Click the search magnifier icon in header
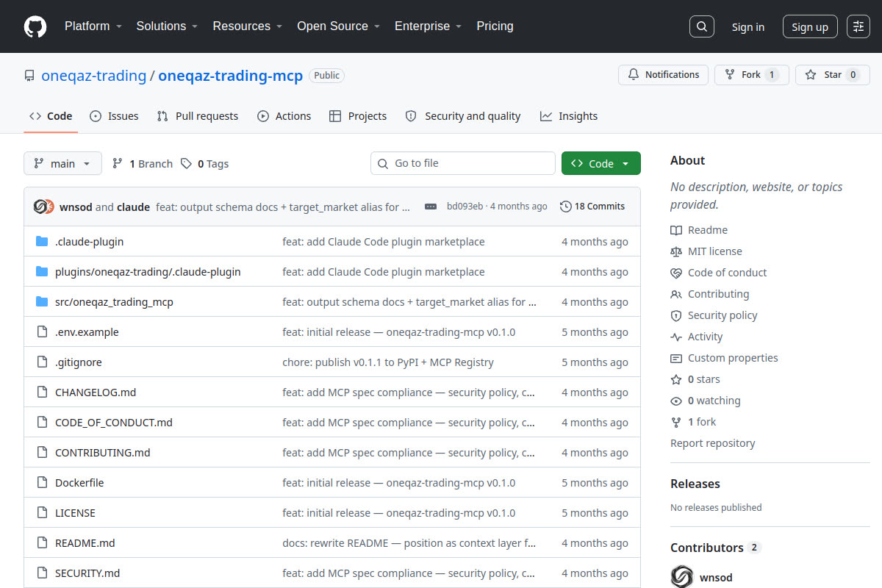The height and width of the screenshot is (588, 882). pos(702,26)
